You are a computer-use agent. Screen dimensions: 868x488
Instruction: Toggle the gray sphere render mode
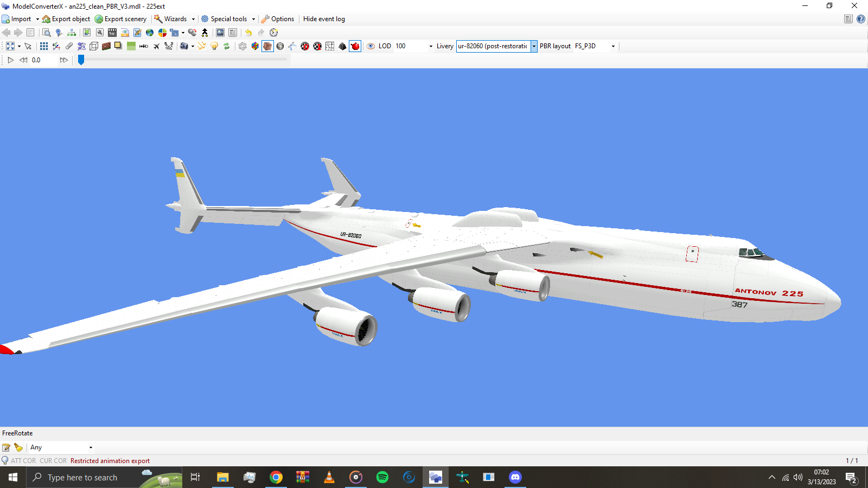click(280, 46)
